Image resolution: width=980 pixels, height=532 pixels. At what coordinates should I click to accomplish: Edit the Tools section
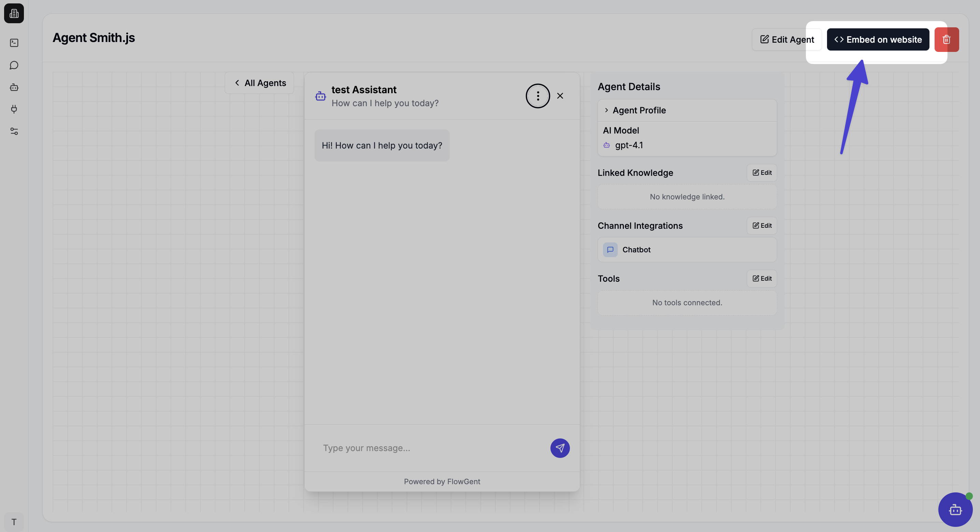point(762,279)
